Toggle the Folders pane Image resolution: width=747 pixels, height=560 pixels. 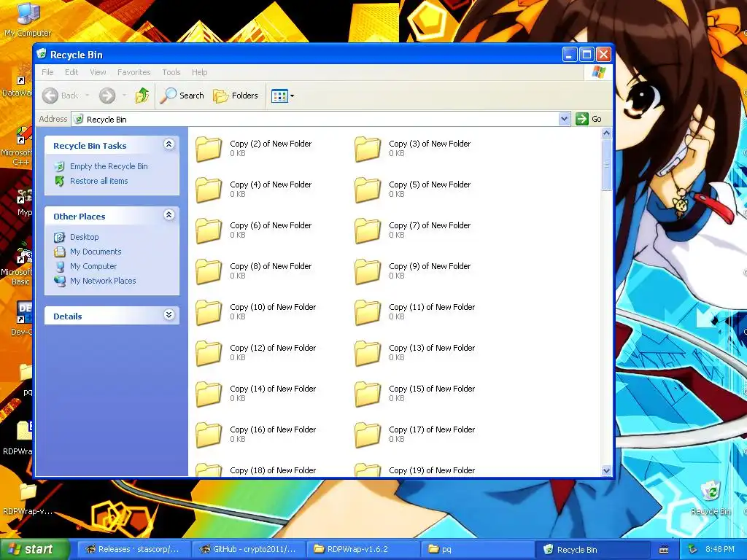236,96
